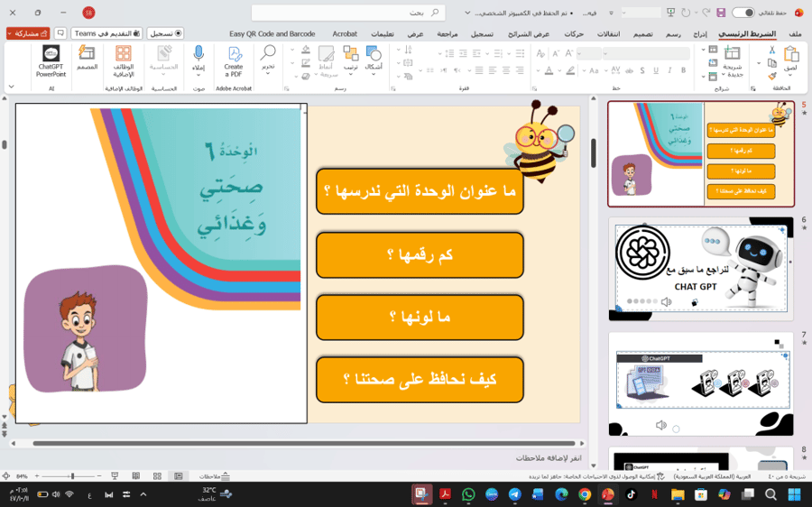Click the slide pane horizontal scrollbar
Image resolution: width=812 pixels, height=507 pixels.
point(304,443)
